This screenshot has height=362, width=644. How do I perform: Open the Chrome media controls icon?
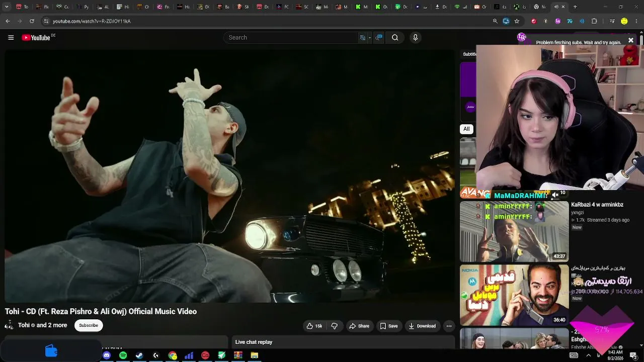(612, 21)
